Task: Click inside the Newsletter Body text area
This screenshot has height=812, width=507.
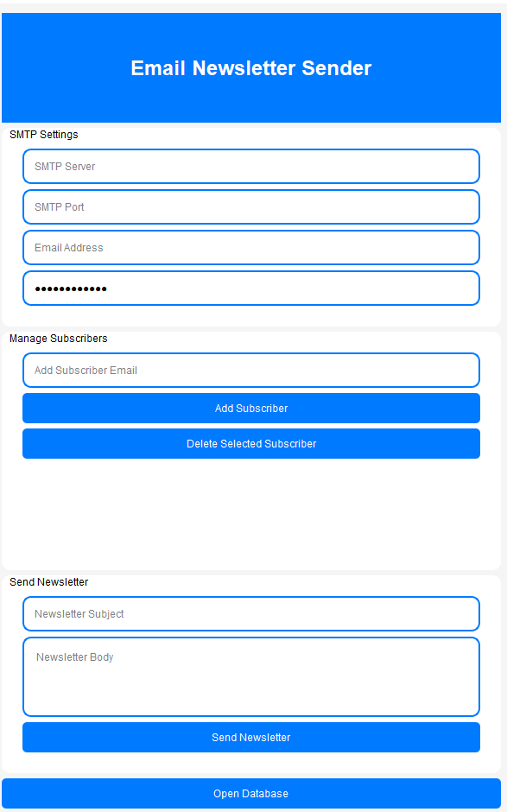Action: [x=251, y=677]
